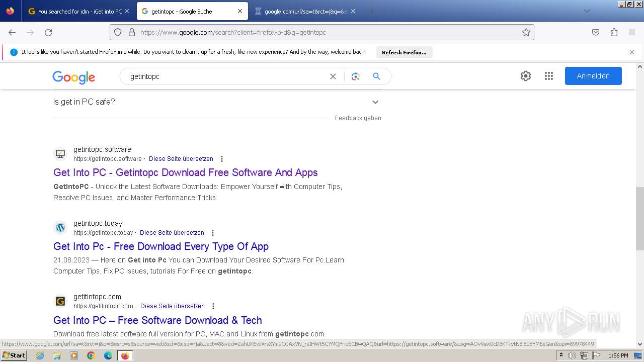Image resolution: width=644 pixels, height=362 pixels.
Task: Click the 'getintopc.today' site name text
Action: [x=98, y=223]
